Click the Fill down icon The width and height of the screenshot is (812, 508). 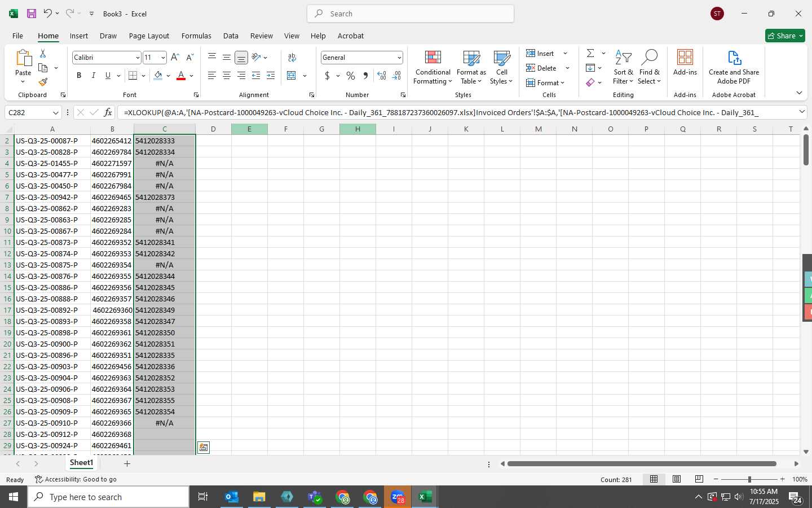[590, 68]
